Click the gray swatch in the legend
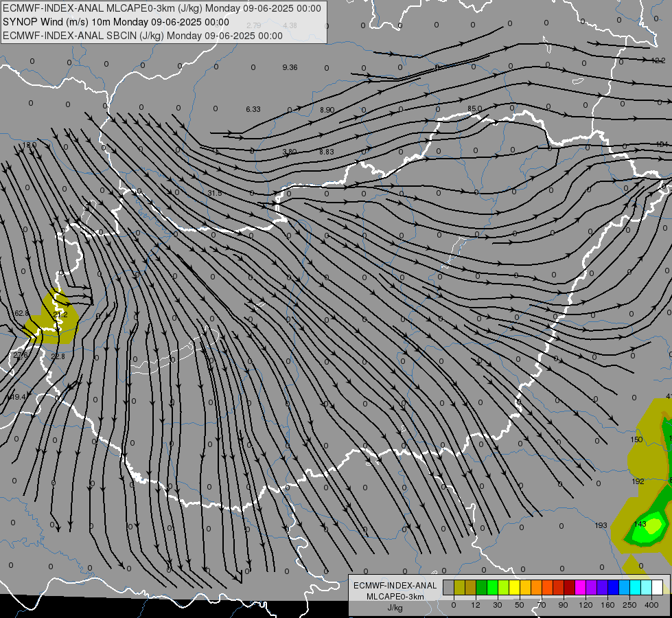The image size is (672, 618). tap(449, 587)
